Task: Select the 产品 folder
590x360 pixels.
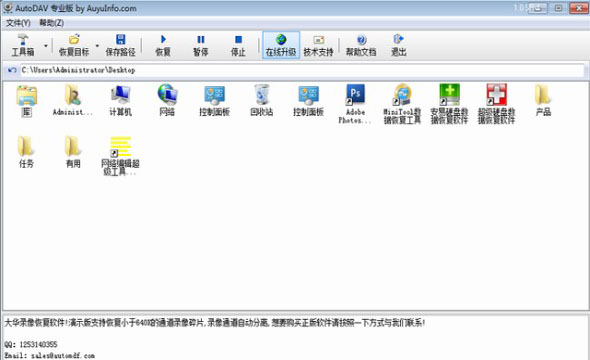Action: point(543,101)
